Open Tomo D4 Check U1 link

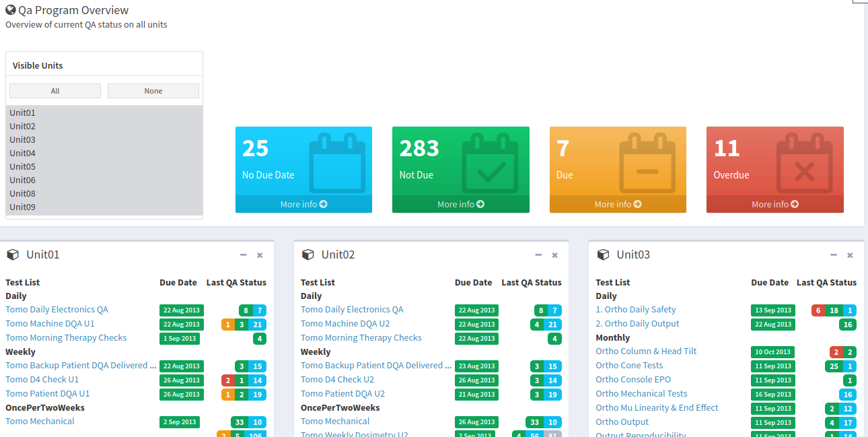[x=42, y=380]
